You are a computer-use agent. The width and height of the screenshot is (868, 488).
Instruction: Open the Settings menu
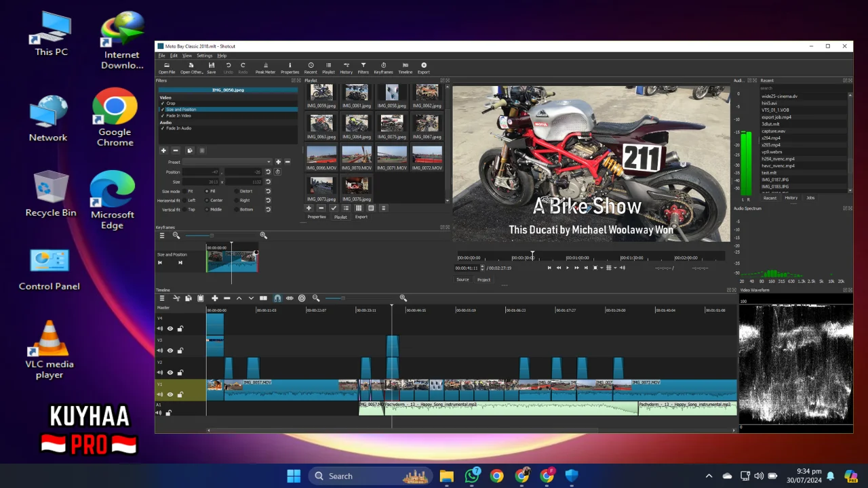204,56
